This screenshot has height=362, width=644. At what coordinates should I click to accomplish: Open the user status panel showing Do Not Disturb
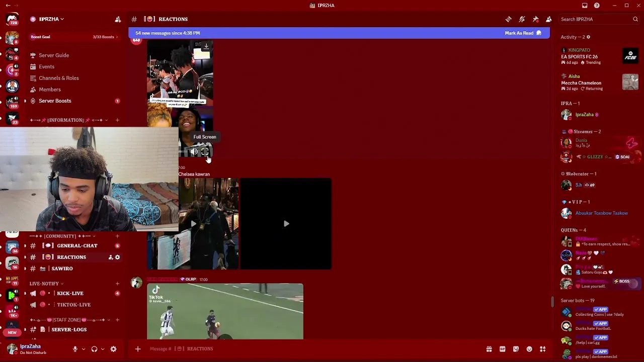pos(33,349)
